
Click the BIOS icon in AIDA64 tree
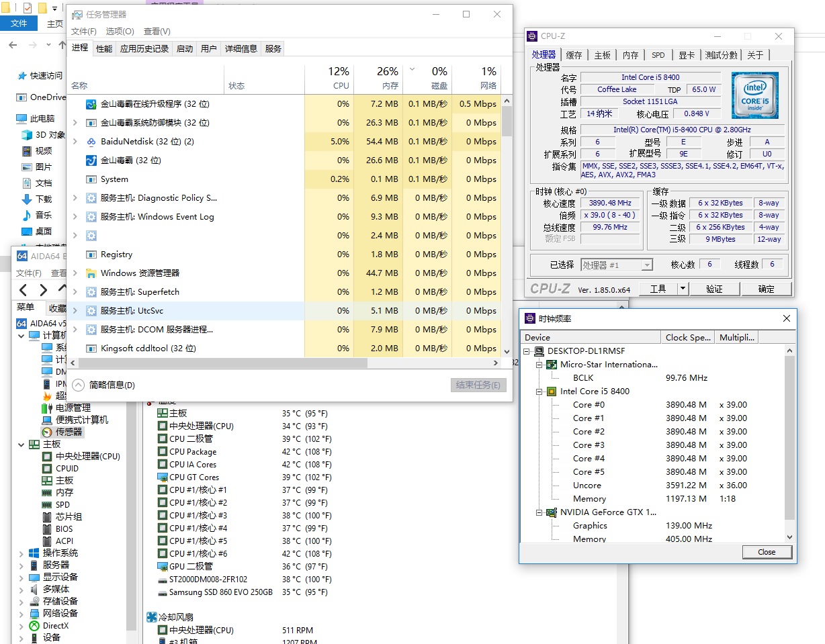click(x=47, y=528)
